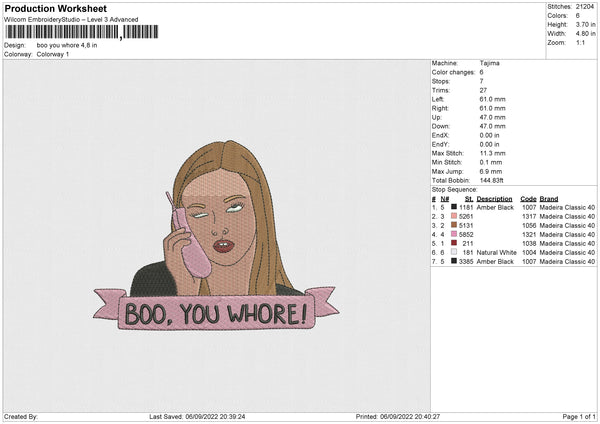Click the 'EndY:' label
600x424 pixels.
tap(440, 144)
